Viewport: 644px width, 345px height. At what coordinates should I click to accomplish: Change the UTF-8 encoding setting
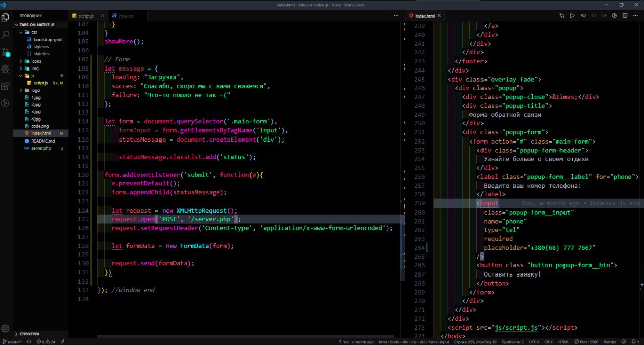[534, 342]
